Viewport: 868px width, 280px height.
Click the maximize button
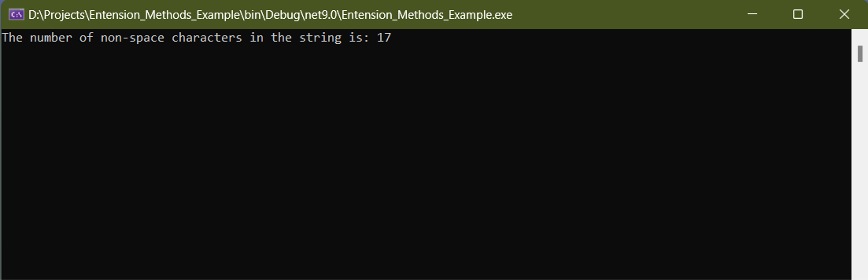(798, 14)
